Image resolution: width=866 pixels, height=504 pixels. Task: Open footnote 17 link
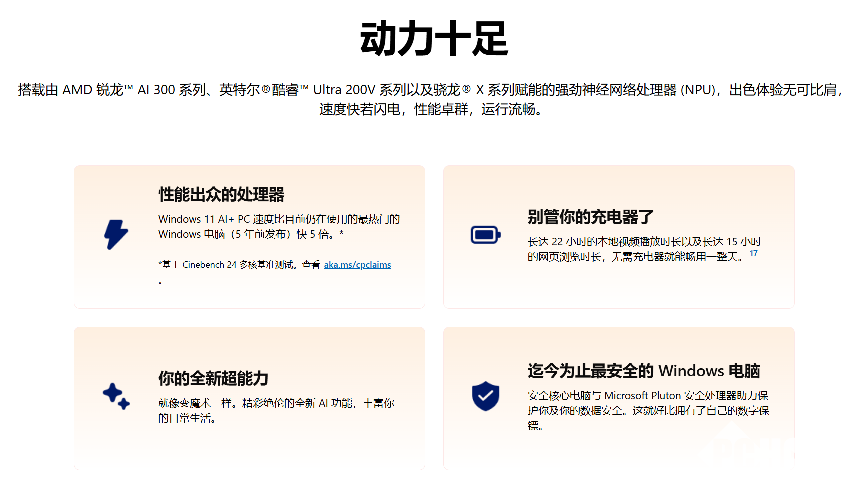pos(753,254)
